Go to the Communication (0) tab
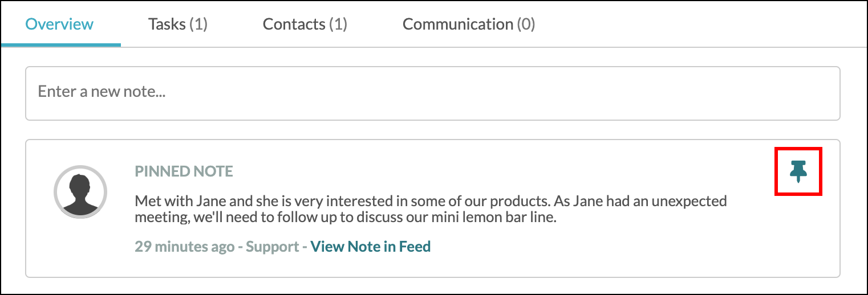The image size is (868, 295). click(469, 24)
